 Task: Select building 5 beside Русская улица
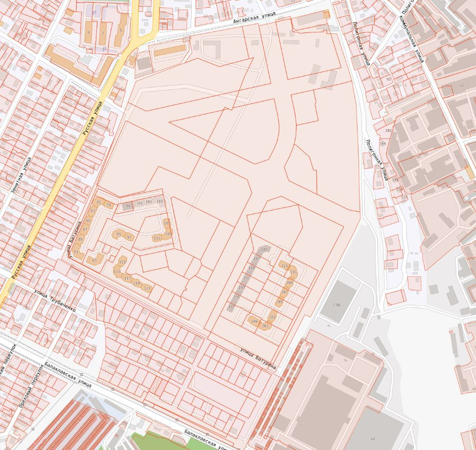[121, 31]
